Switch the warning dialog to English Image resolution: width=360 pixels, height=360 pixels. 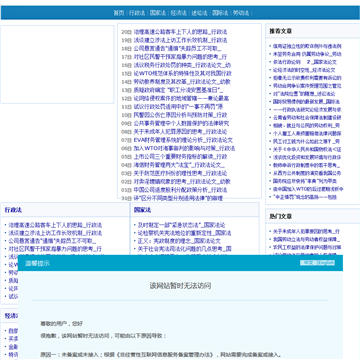coord(326,263)
